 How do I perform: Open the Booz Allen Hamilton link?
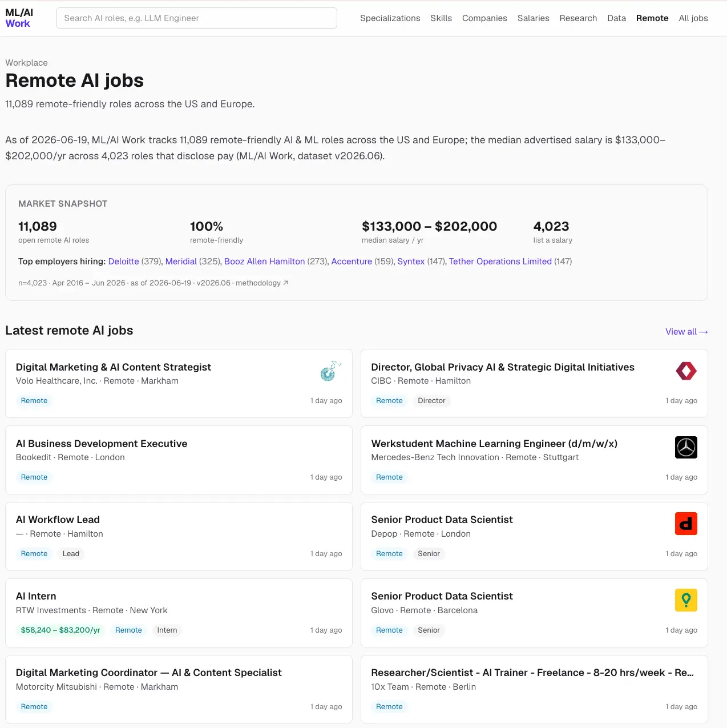265,262
